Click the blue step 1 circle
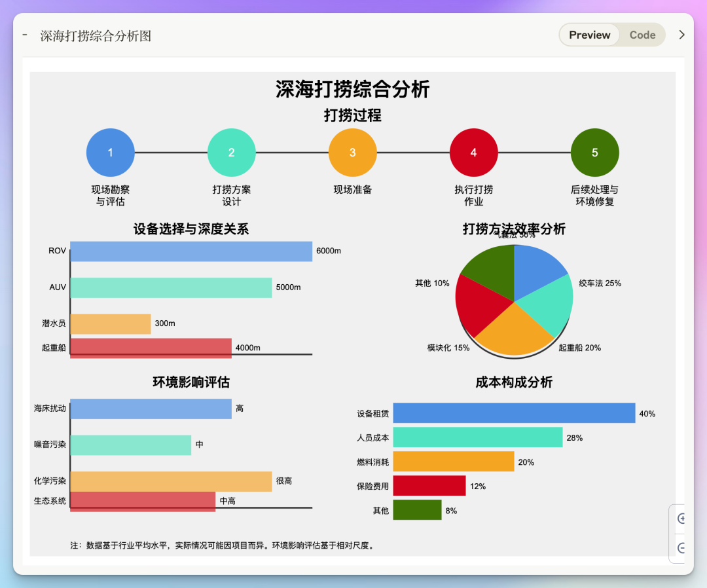 tap(110, 153)
